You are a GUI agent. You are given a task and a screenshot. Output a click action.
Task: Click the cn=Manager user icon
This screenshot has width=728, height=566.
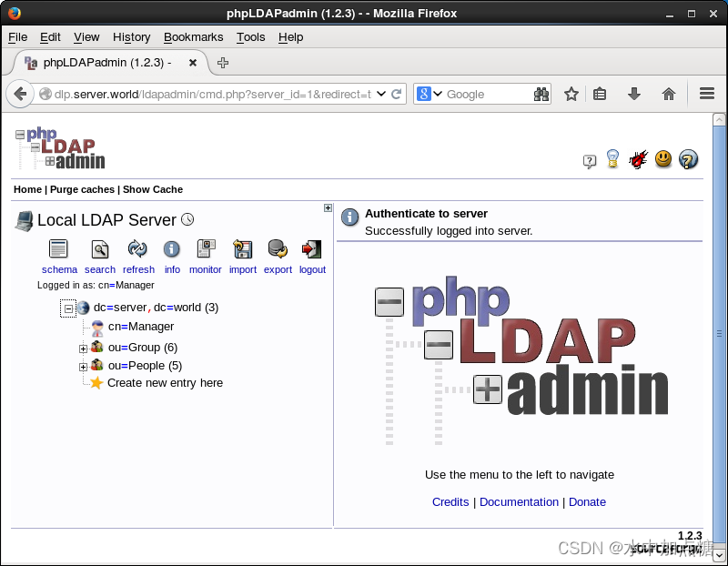click(x=97, y=328)
